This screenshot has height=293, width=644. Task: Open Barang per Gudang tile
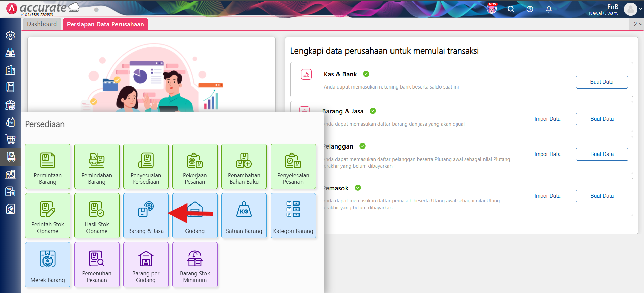(x=146, y=265)
